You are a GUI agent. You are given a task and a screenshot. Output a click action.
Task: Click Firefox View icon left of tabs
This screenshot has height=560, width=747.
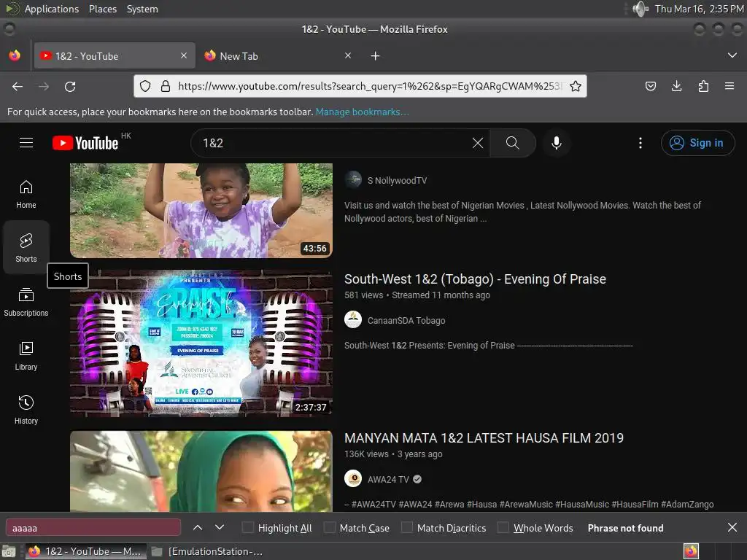15,55
